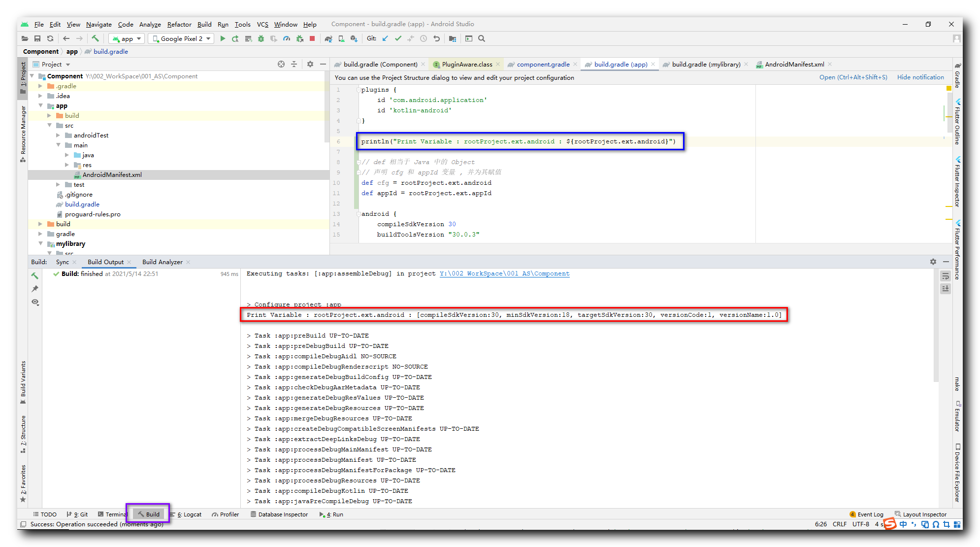Open Search Everywhere magnifier icon

[x=482, y=38]
